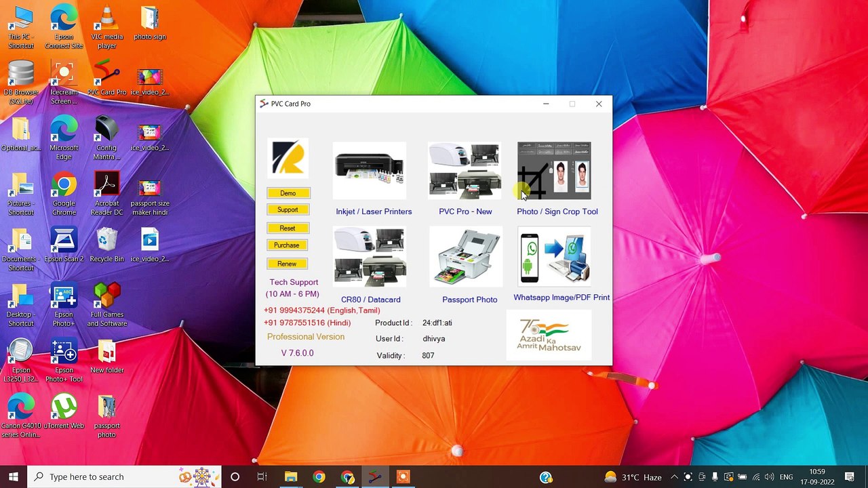The image size is (868, 488).
Task: Click the version number V 7.6.0.0
Action: coord(297,353)
